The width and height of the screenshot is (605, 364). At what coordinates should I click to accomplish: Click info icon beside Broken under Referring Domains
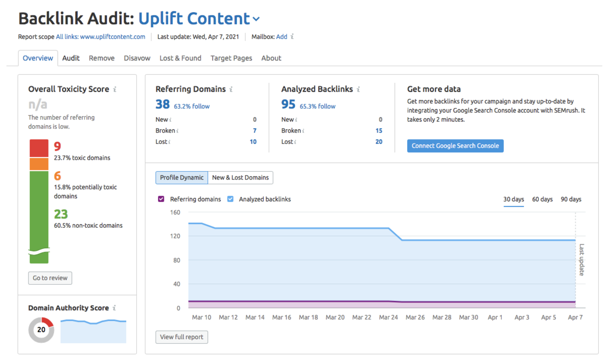pos(177,131)
